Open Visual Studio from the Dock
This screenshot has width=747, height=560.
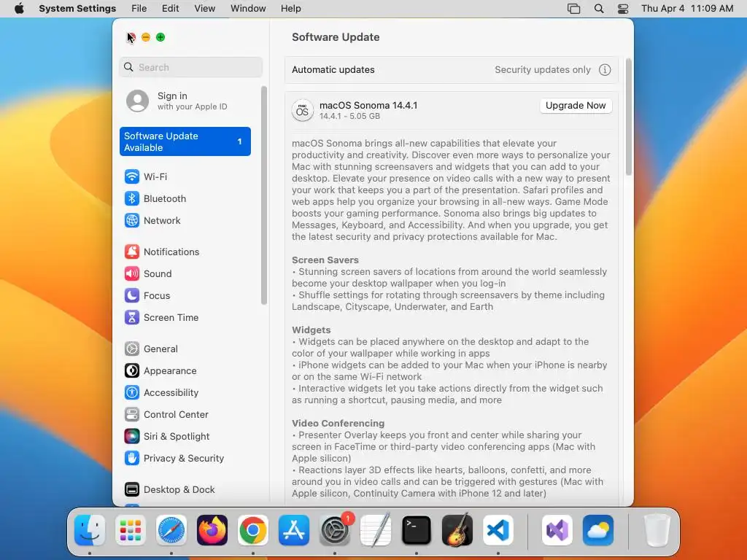point(557,530)
